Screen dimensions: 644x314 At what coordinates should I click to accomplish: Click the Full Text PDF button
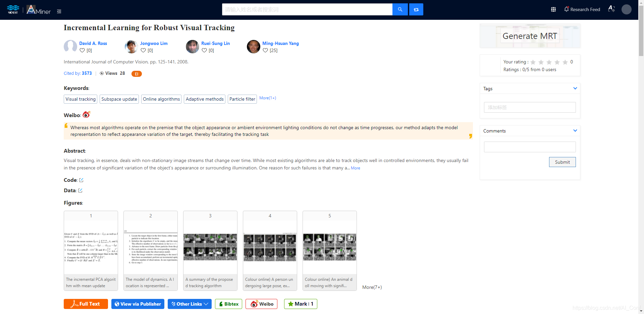pyautogui.click(x=86, y=304)
